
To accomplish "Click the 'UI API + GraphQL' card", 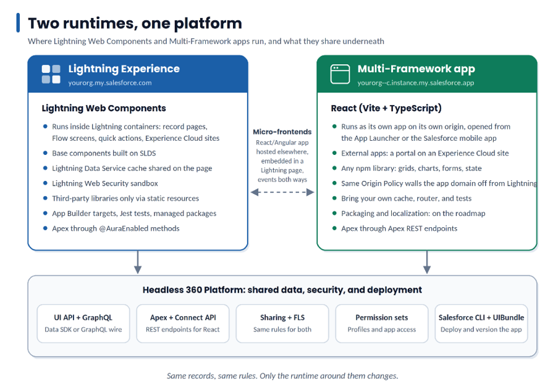I will tap(83, 323).
